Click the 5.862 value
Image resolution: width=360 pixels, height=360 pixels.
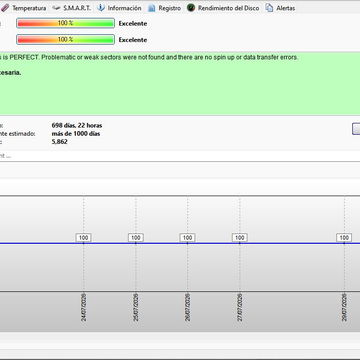(60, 142)
